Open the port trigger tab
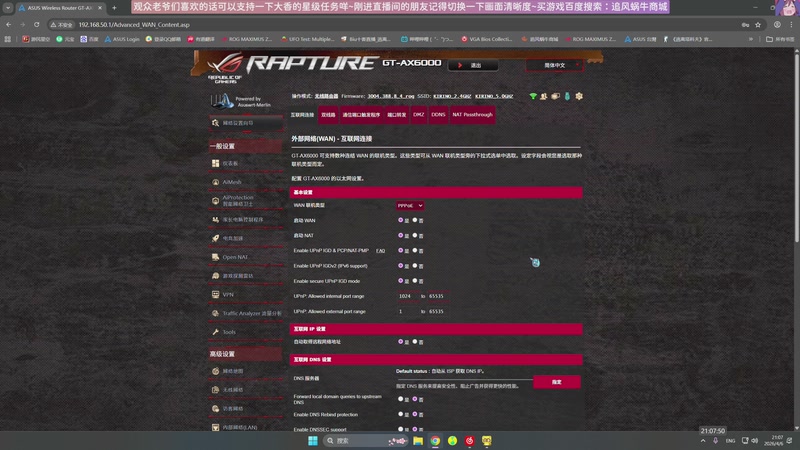The height and width of the screenshot is (450, 800). [361, 115]
